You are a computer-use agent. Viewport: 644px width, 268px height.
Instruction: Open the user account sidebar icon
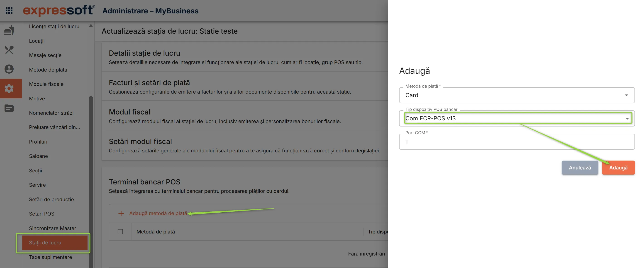(x=9, y=69)
